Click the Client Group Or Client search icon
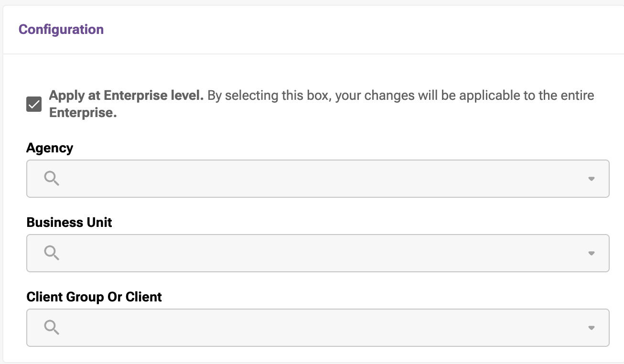 click(x=52, y=327)
